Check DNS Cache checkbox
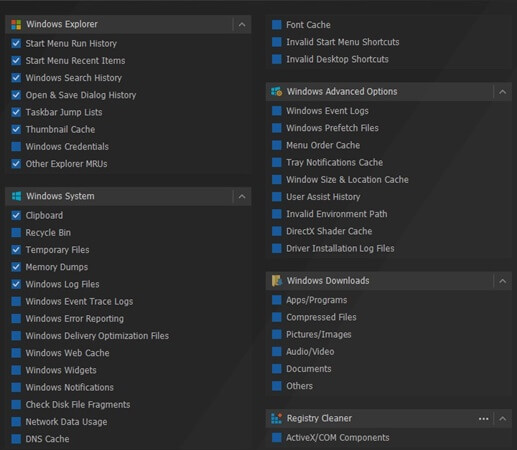This screenshot has width=517, height=450. tap(16, 439)
